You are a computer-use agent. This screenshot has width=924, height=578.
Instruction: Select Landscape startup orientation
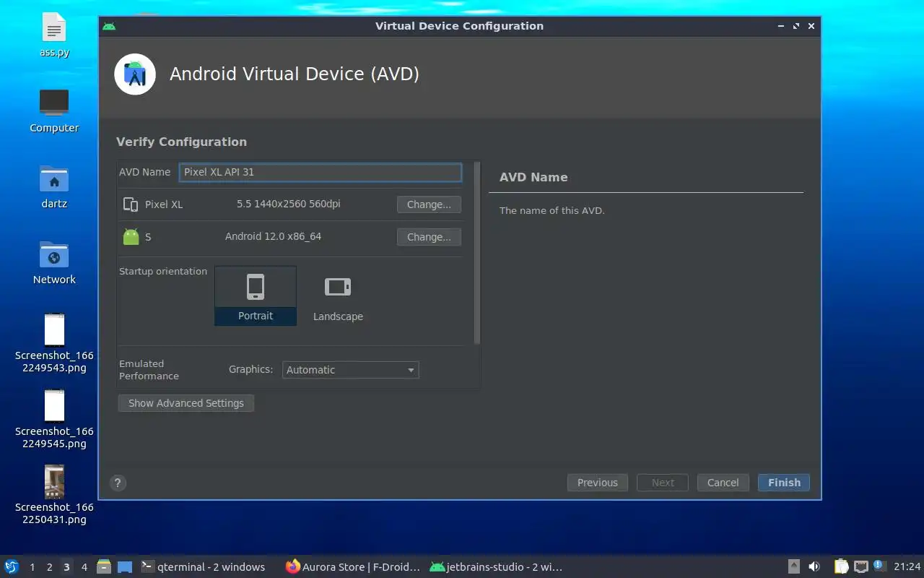click(x=338, y=296)
